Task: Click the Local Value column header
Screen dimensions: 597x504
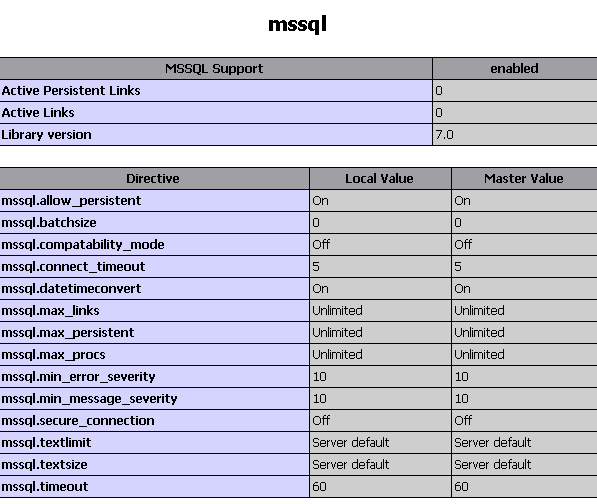Action: click(x=380, y=179)
